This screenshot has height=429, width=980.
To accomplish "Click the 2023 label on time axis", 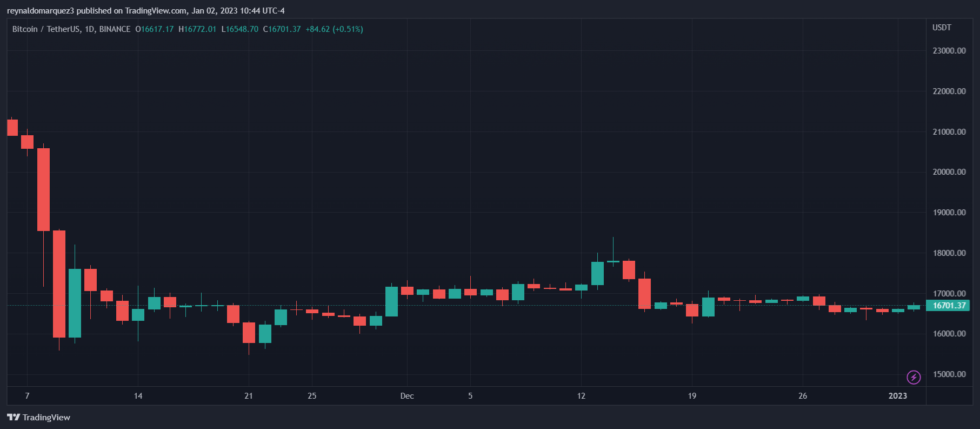I will click(898, 396).
